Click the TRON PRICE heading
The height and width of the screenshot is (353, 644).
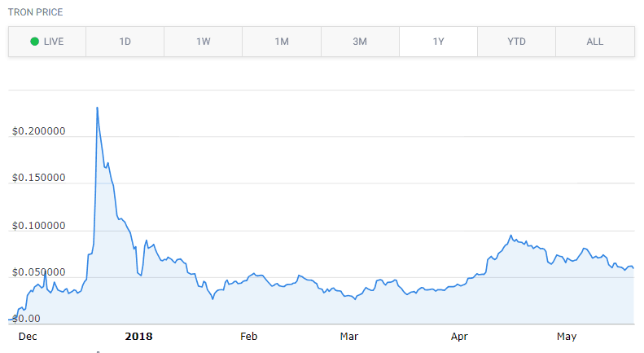click(x=35, y=12)
